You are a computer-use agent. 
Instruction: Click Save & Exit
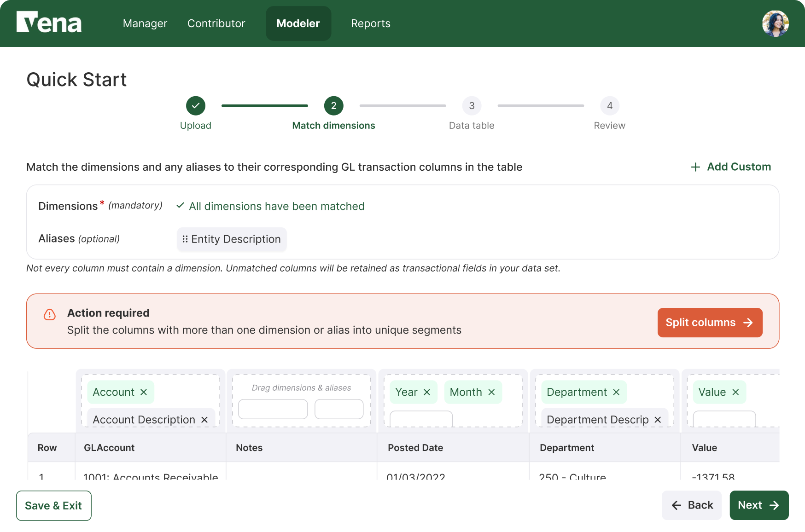point(54,506)
